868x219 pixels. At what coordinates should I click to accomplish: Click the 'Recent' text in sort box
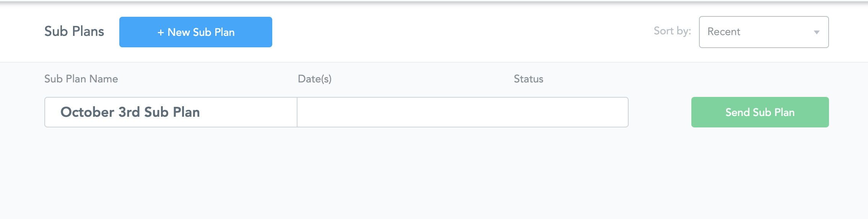723,32
